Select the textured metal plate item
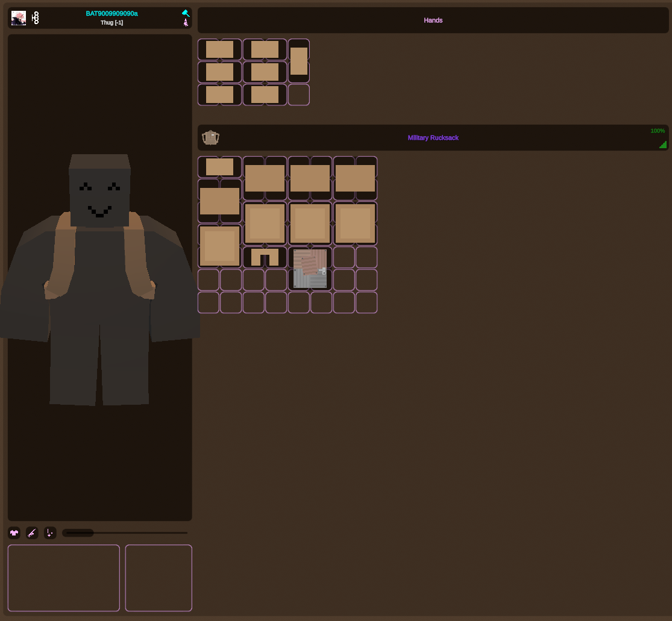Image resolution: width=672 pixels, height=621 pixels. coord(310,269)
